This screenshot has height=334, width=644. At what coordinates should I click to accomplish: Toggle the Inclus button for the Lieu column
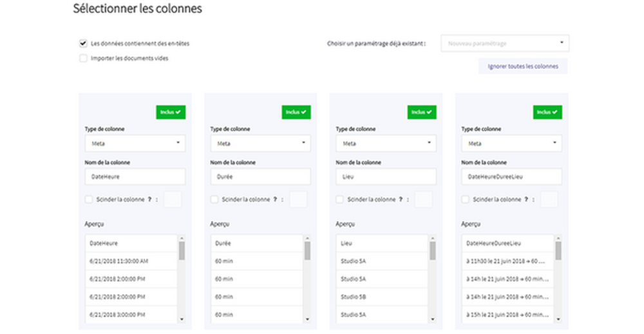click(422, 112)
